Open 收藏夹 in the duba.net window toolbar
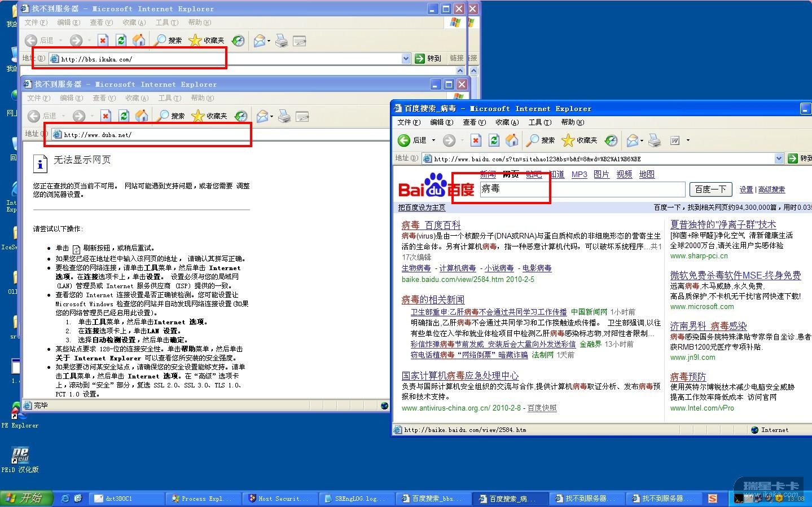 (x=209, y=116)
